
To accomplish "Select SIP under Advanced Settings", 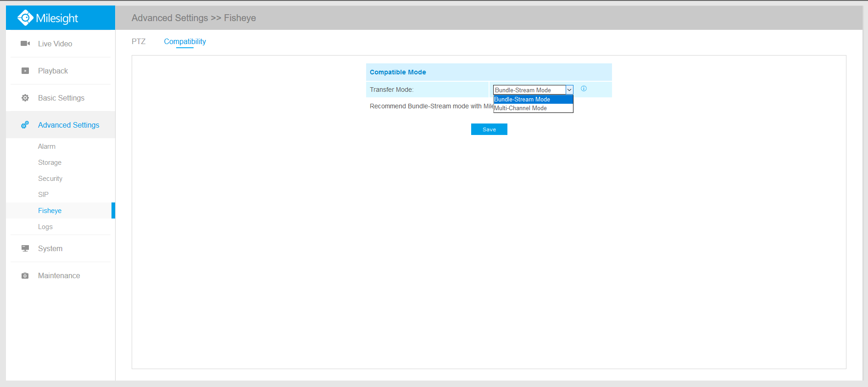I will [43, 195].
